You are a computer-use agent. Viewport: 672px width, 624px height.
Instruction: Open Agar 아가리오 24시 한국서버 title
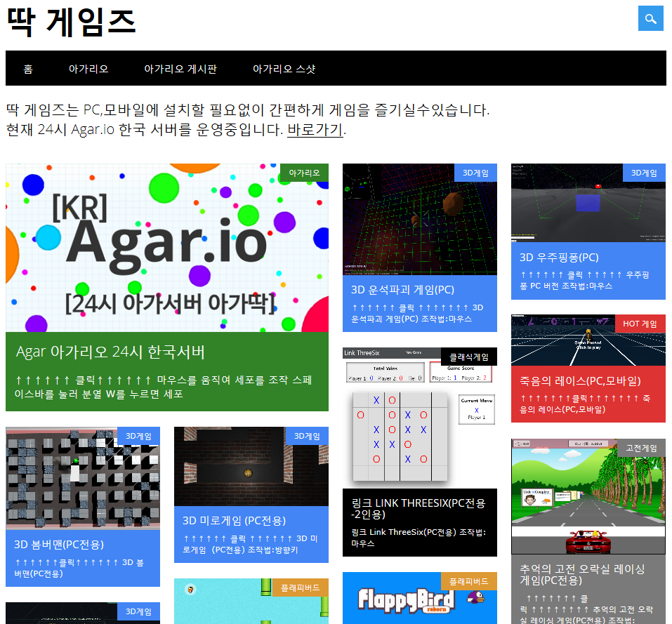110,352
